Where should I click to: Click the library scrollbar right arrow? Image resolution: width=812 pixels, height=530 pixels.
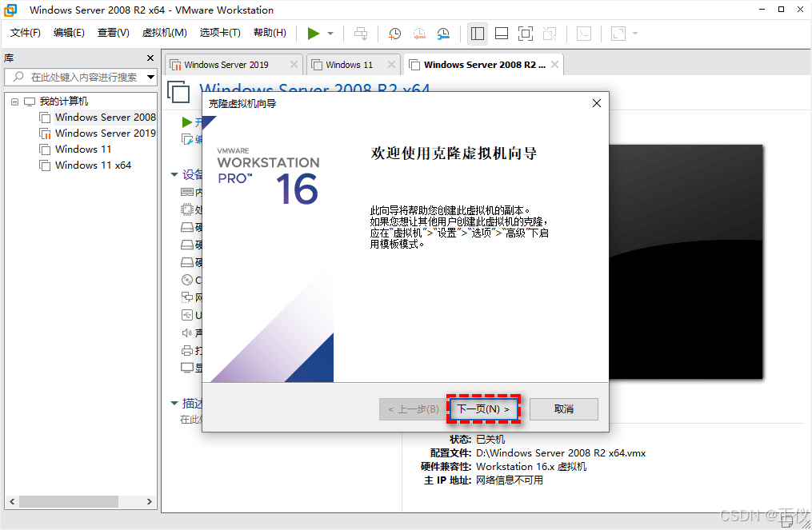149,501
